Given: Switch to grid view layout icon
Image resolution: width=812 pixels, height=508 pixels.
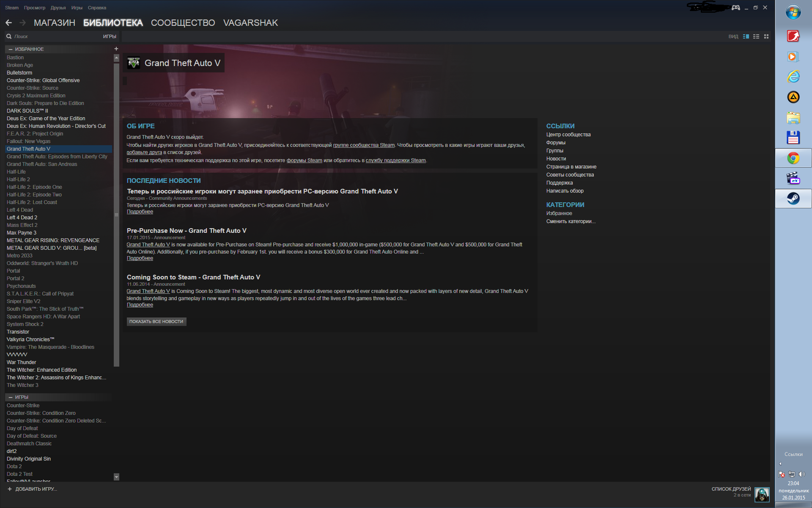Looking at the screenshot, I should [766, 36].
